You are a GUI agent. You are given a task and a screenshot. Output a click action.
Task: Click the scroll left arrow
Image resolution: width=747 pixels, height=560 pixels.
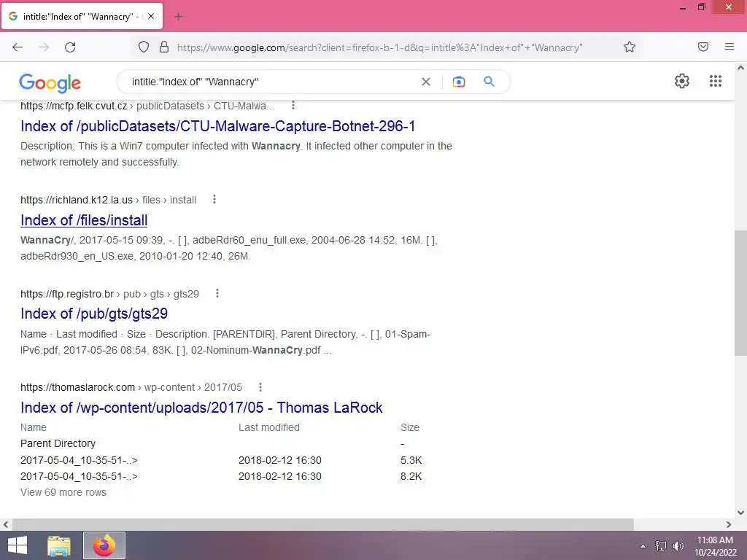point(6,524)
